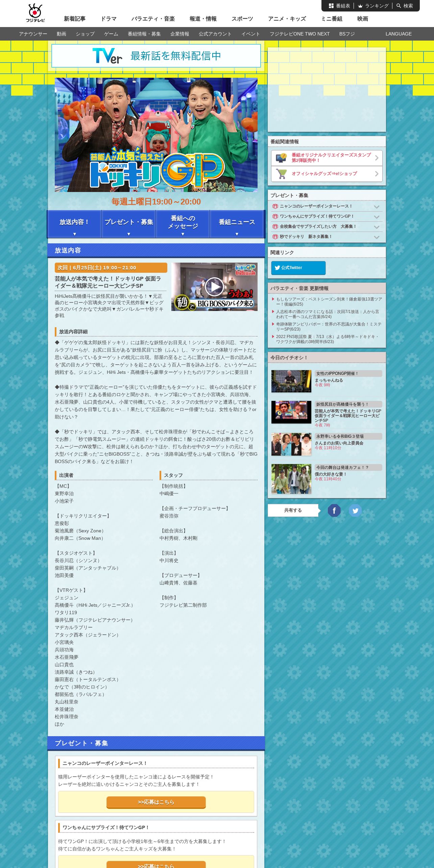Screen dimensions: 434x868
Task: Go to ゲーム page
Action: (x=111, y=34)
